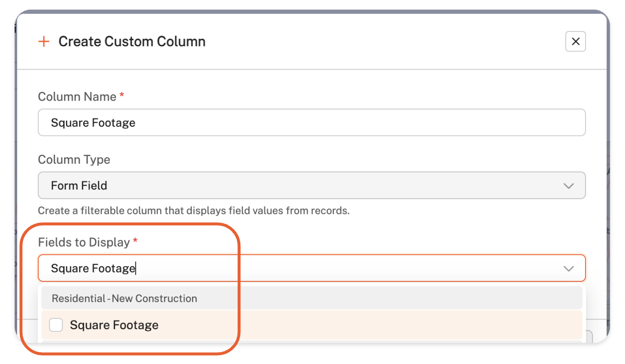Click red asterisk next to Column Name
Screen dimensions: 625x364
(x=122, y=95)
